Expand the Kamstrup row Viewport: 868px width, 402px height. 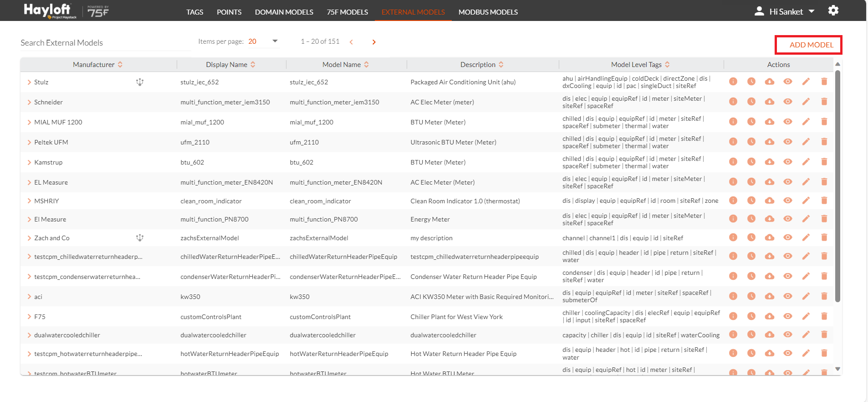pos(29,163)
